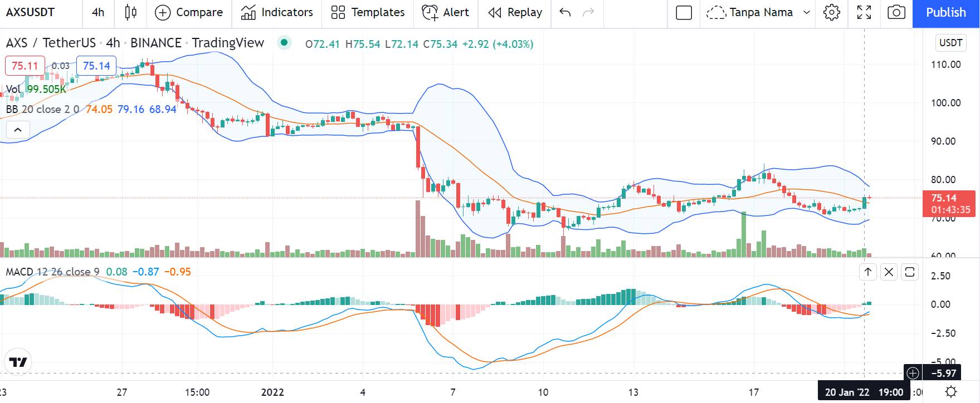Open the indicator Templates menu
This screenshot has height=403, width=980.
tap(368, 12)
